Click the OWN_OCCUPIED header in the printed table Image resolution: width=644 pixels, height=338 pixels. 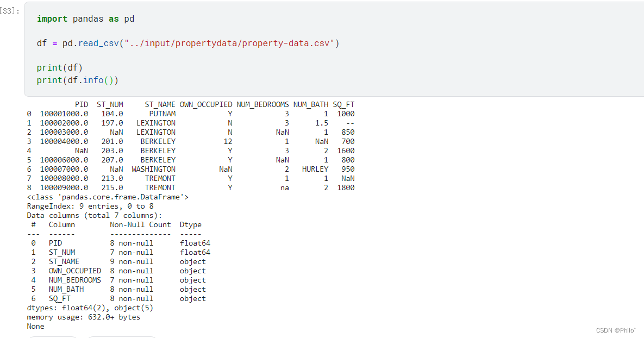(x=206, y=105)
